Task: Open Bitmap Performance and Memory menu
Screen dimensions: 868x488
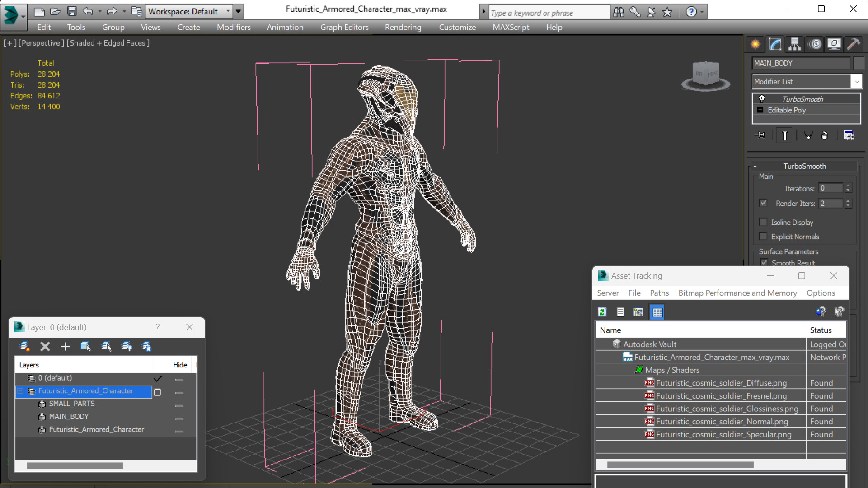Action: pyautogui.click(x=737, y=293)
